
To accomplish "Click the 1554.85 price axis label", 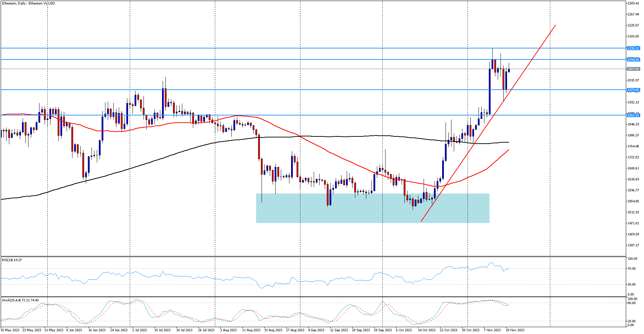I will point(633,201).
